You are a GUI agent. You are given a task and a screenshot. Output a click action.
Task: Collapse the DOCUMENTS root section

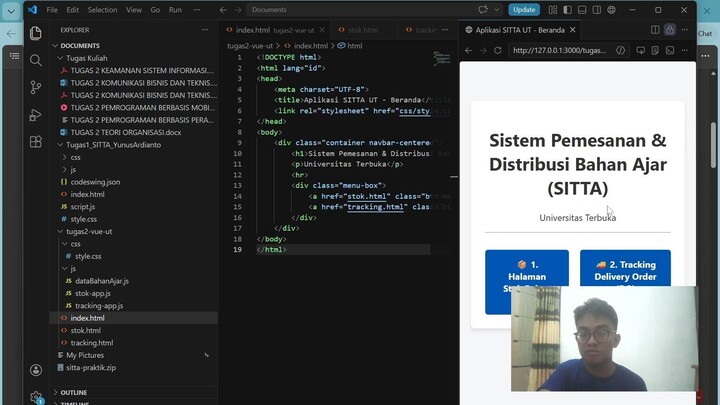click(56, 45)
